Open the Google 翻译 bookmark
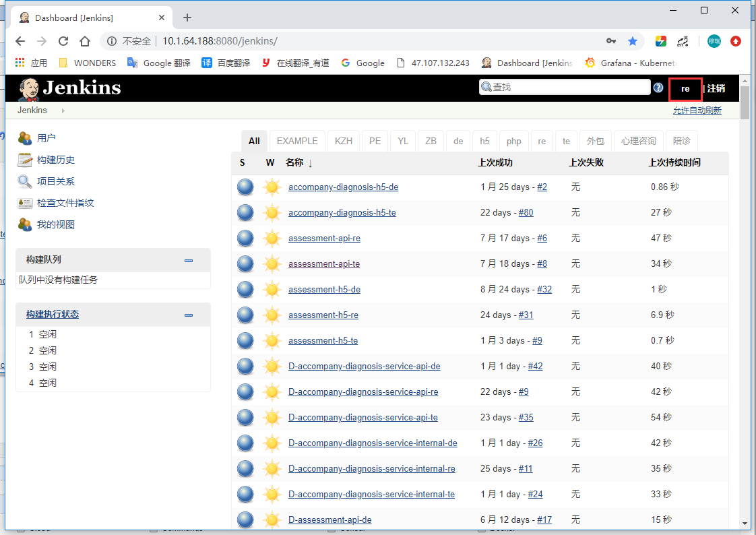 click(158, 63)
